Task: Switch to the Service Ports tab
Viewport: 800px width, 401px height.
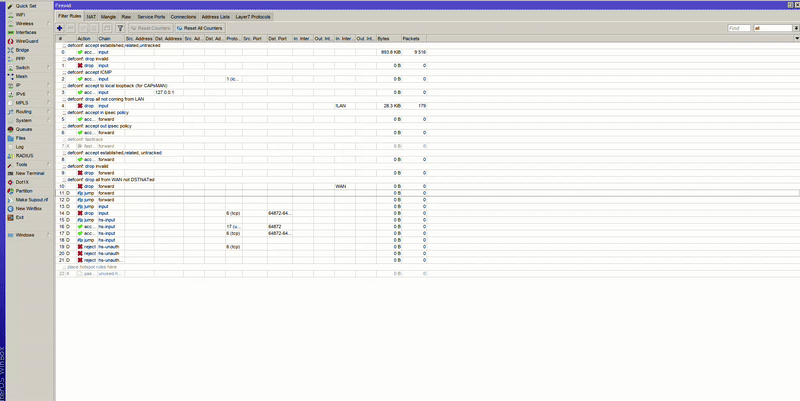Action: pyautogui.click(x=151, y=17)
